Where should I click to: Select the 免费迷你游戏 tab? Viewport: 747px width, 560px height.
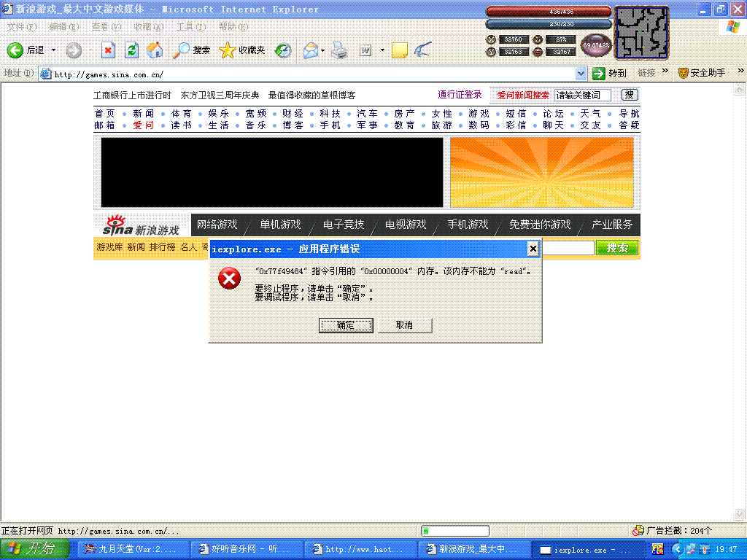click(540, 225)
